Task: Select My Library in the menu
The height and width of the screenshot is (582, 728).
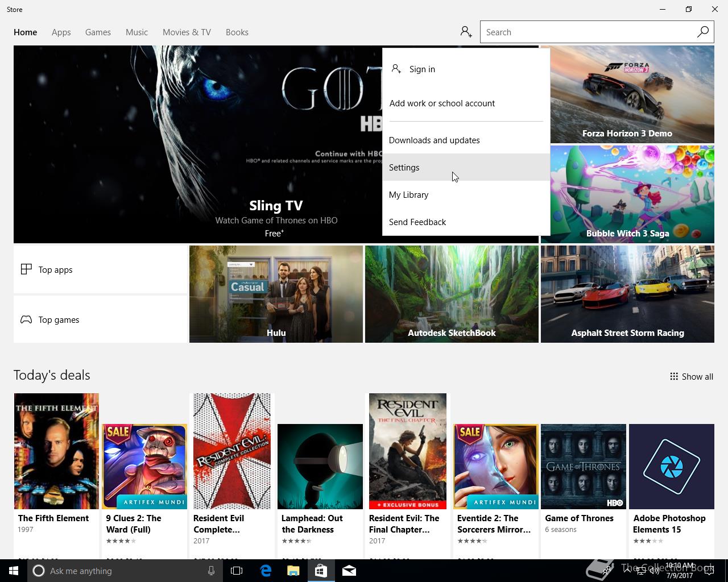Action: (x=466, y=194)
